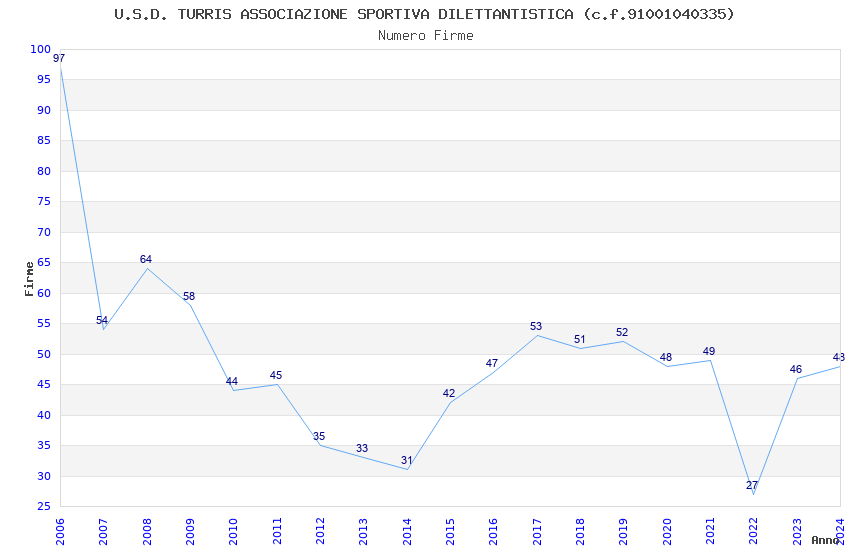The width and height of the screenshot is (850, 550).
Task: Click the 55 tick on the Firme axis
Action: (43, 323)
